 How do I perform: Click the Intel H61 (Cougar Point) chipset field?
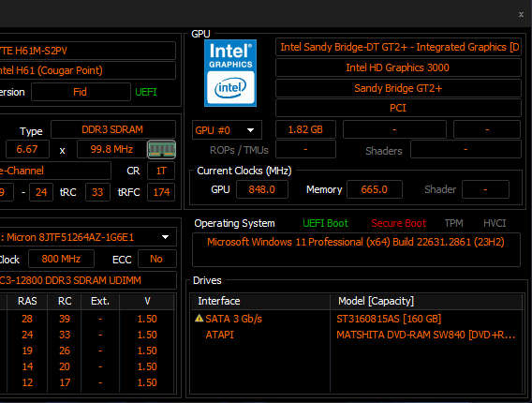click(87, 70)
